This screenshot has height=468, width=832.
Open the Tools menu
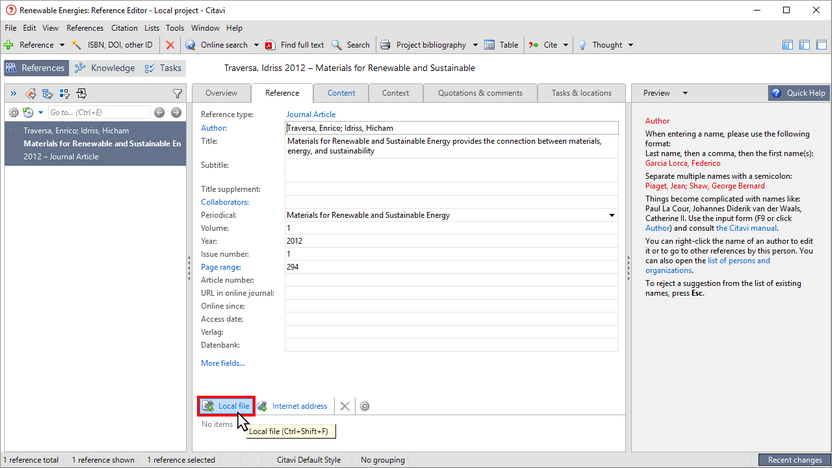tap(175, 28)
